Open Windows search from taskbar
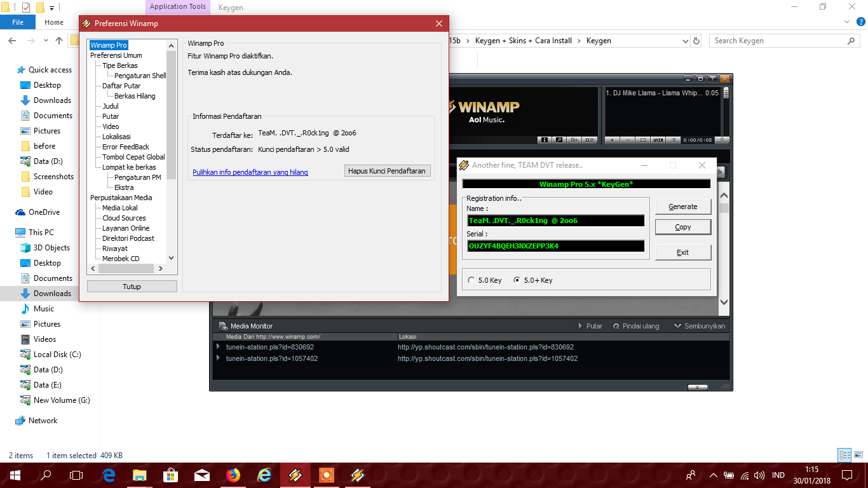 46,475
